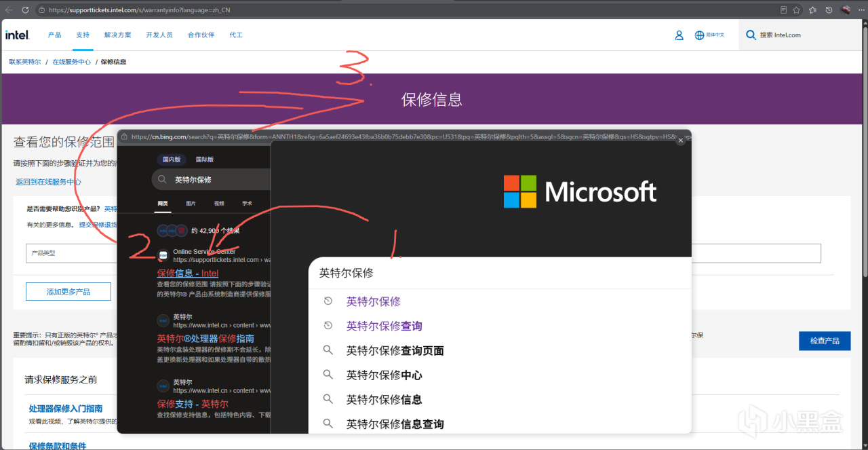868x450 pixels.
Task: Click 搜索 Intel.com search field
Action: [780, 35]
